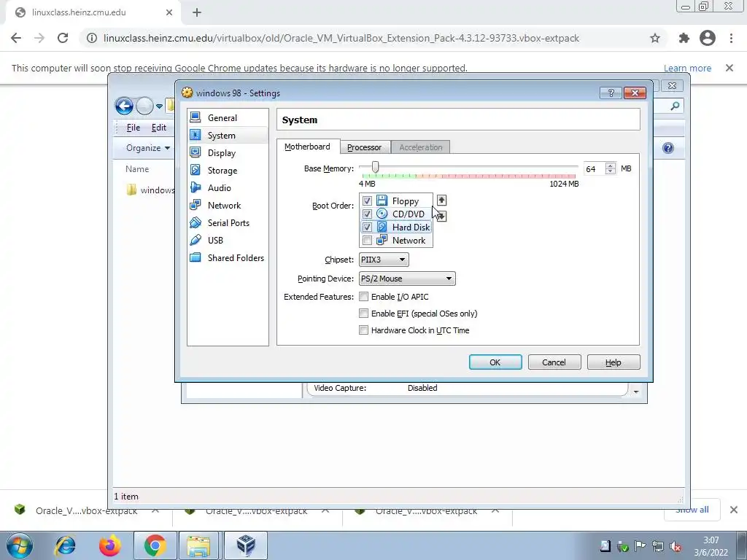Switch to Processor tab
747x560 pixels.
pos(365,147)
